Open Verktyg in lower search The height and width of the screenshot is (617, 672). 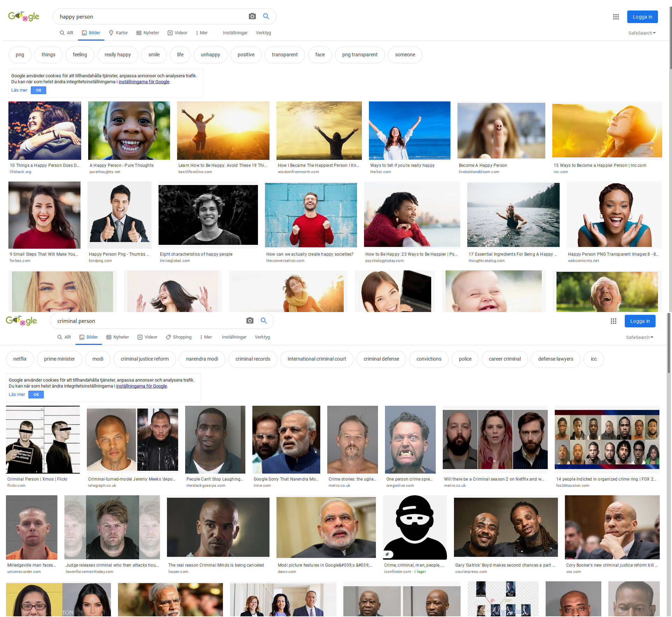tap(262, 337)
